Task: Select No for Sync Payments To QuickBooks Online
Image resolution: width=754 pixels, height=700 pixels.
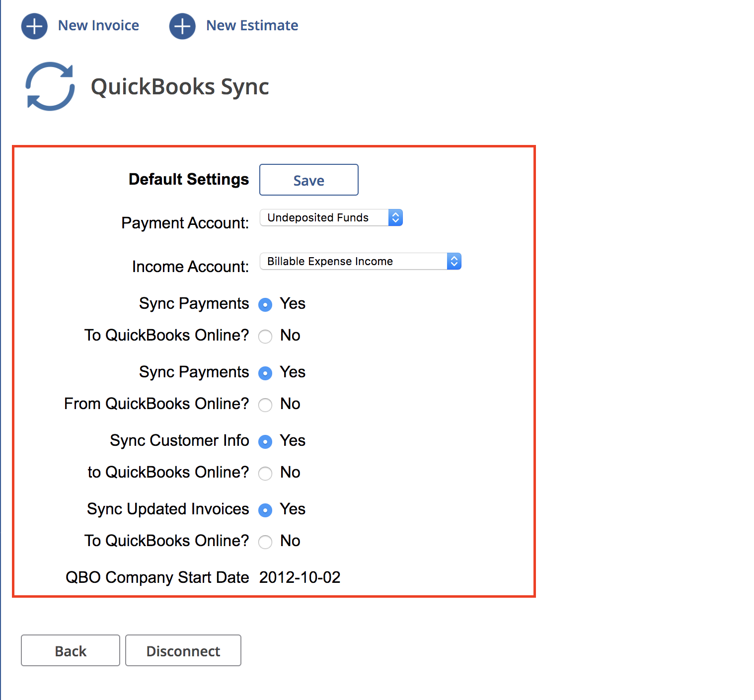Action: point(265,336)
